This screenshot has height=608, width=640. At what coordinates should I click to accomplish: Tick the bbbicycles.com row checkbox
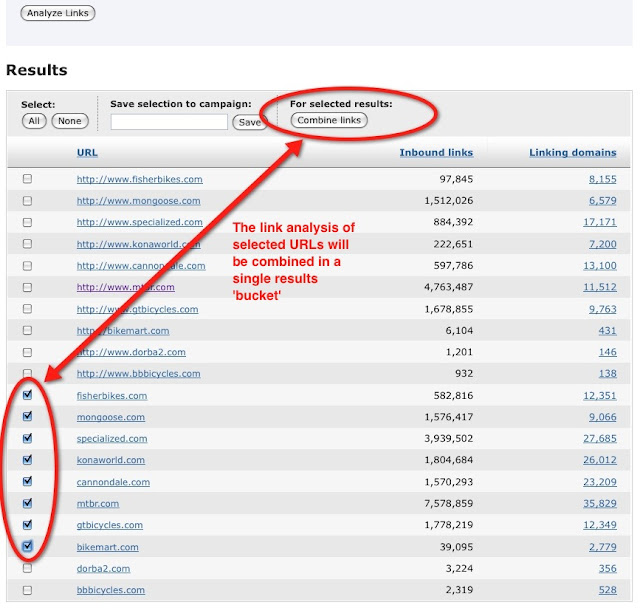tap(28, 590)
